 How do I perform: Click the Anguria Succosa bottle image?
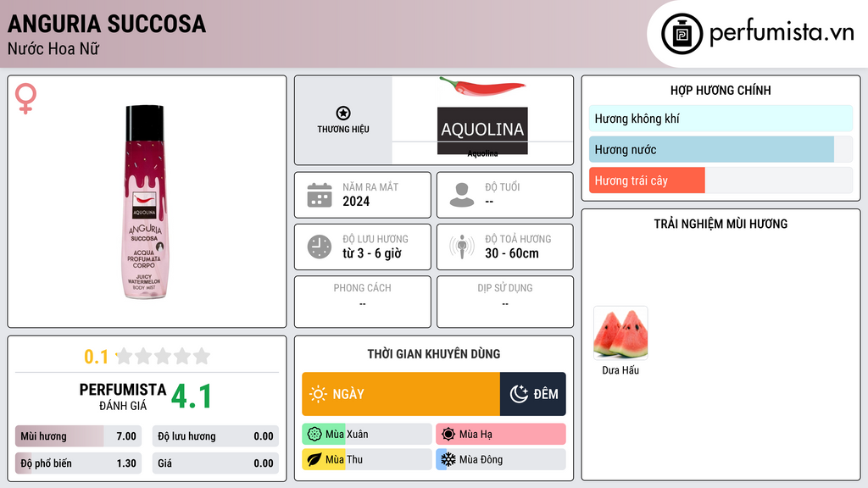[147, 202]
